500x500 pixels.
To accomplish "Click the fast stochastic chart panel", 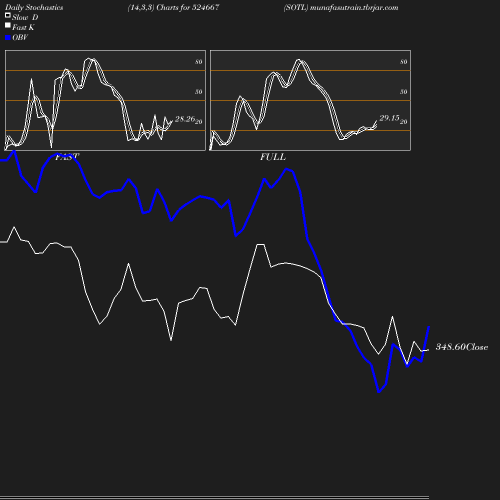I will tap(105, 100).
